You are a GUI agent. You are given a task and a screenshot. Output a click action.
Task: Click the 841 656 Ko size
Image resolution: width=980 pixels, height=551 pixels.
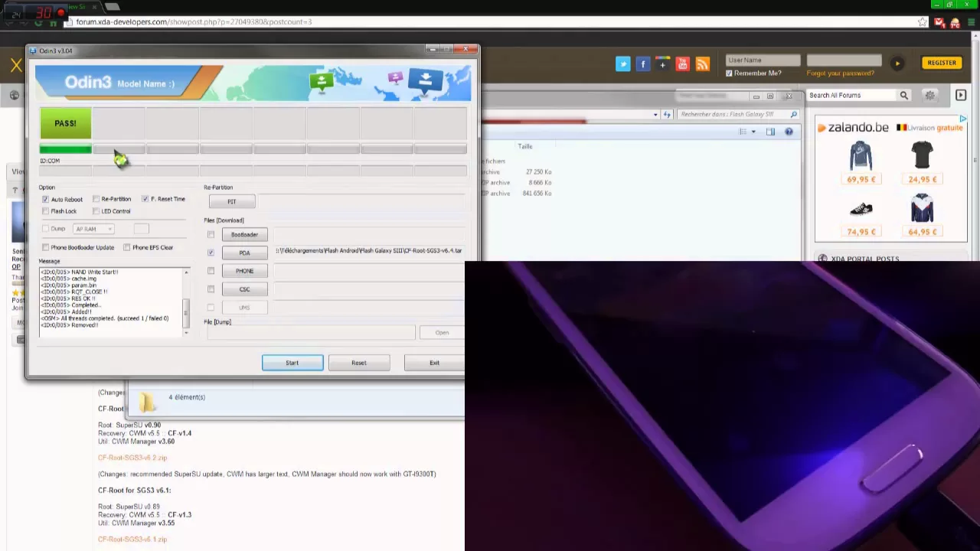pos(537,194)
